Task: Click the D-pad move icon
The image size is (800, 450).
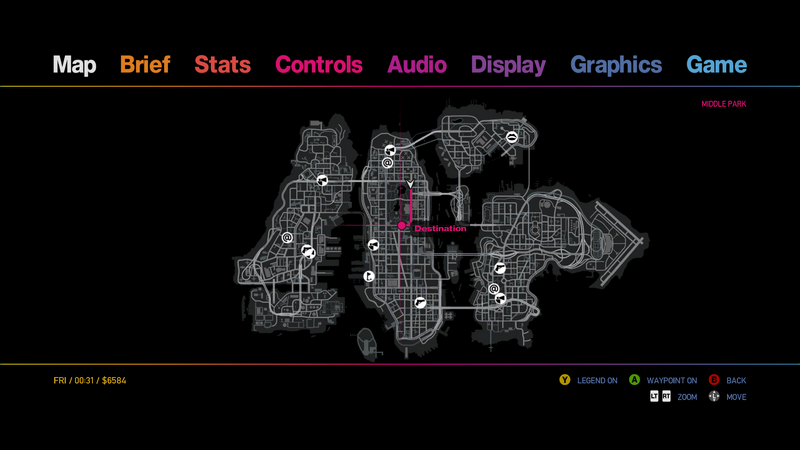Action: pos(714,396)
